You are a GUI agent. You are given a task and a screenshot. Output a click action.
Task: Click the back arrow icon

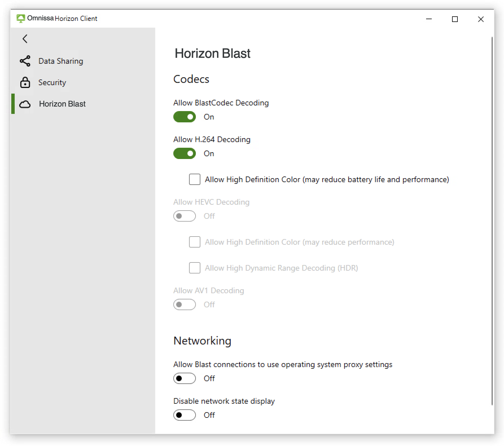coord(25,39)
